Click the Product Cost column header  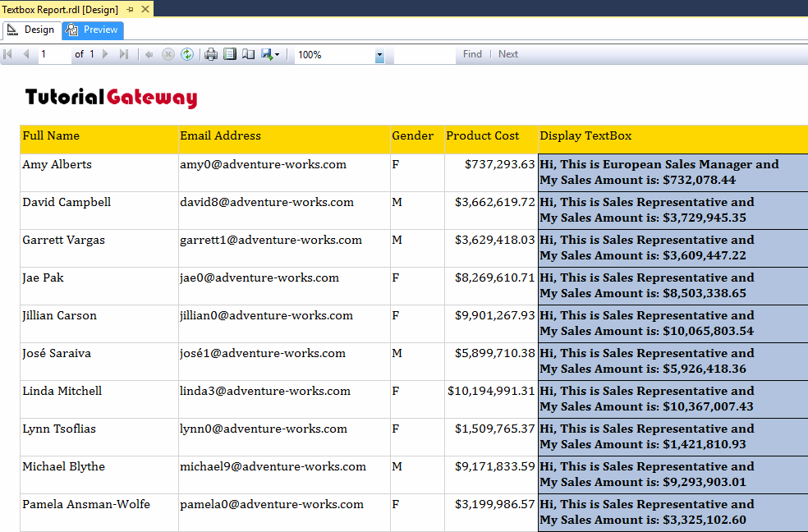[490, 139]
